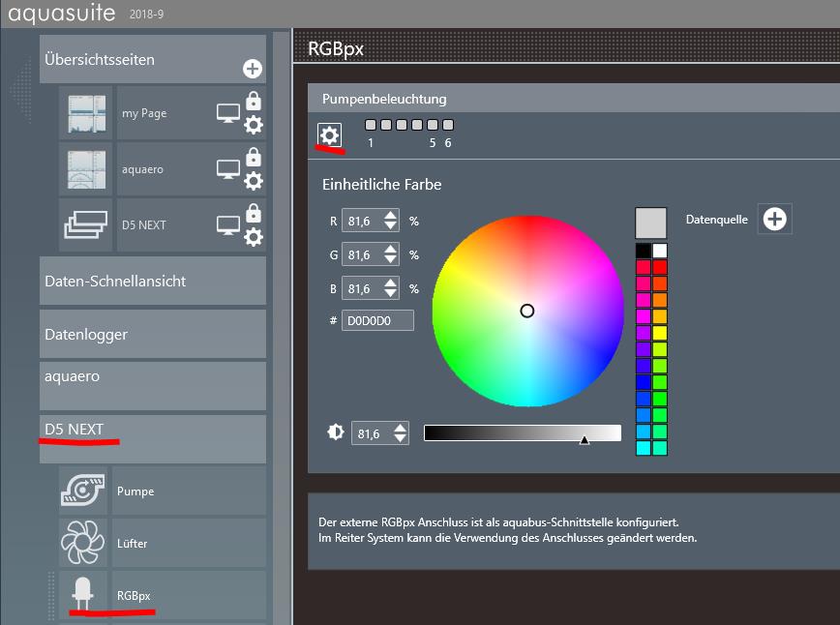
Task: Click the hex color code field
Action: [x=377, y=320]
